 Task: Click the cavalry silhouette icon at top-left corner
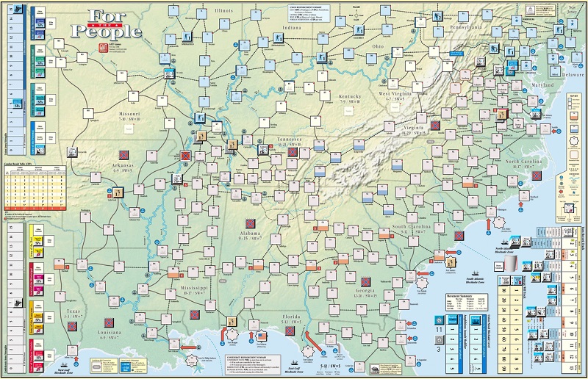18,10
